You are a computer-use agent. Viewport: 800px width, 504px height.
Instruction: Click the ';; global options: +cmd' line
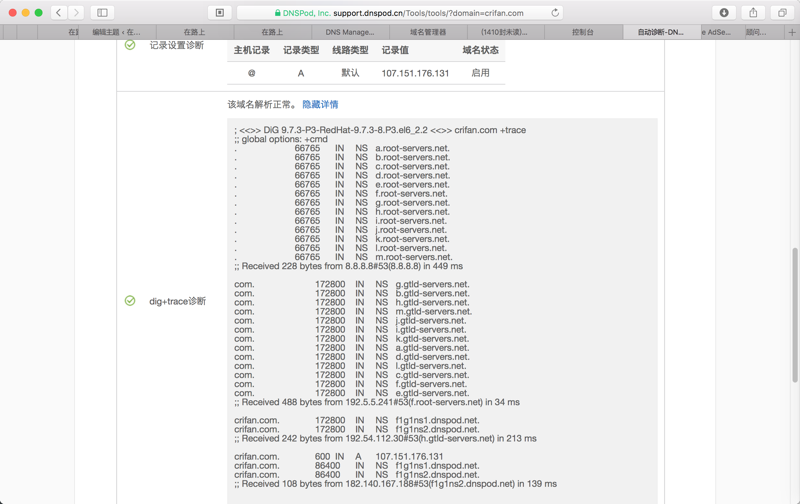pos(281,139)
